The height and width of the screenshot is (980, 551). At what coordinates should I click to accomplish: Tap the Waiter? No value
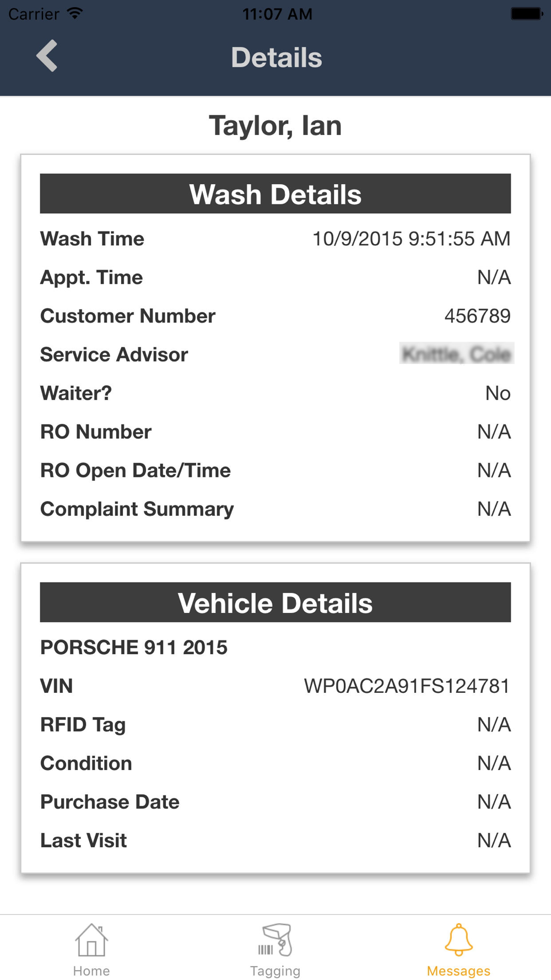[498, 393]
